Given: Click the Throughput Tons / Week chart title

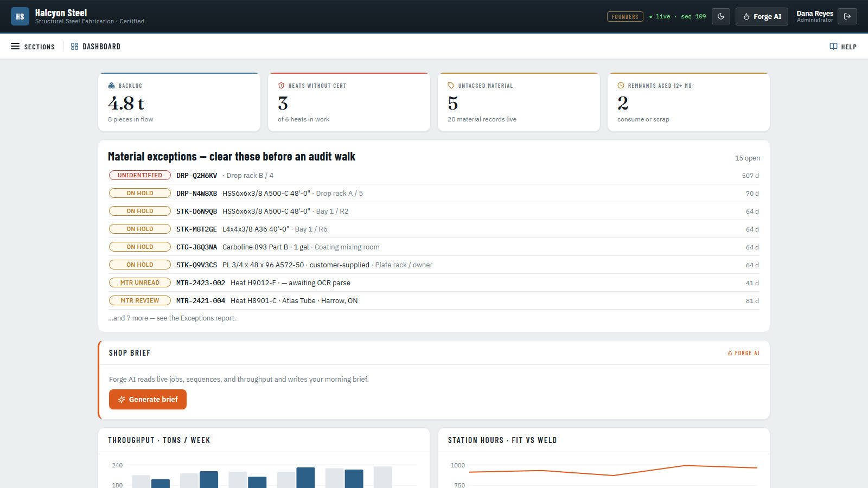Looking at the screenshot, I should [x=159, y=440].
